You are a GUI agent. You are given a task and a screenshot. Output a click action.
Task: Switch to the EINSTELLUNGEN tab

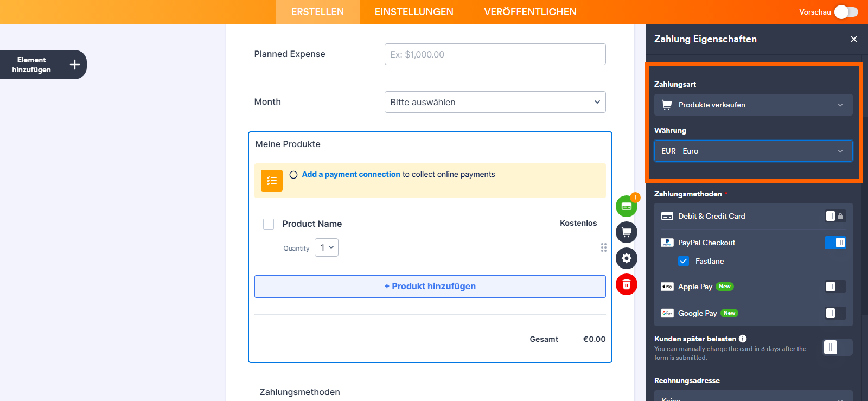click(x=413, y=11)
